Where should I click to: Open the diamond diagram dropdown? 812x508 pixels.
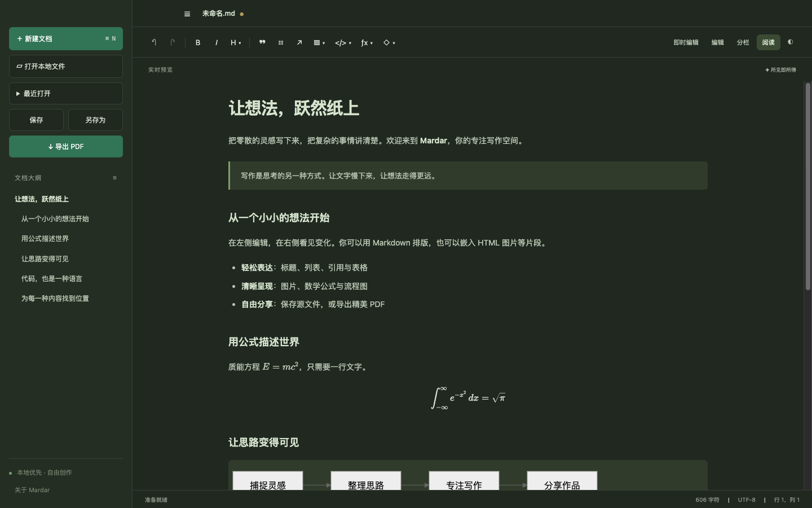tap(389, 42)
